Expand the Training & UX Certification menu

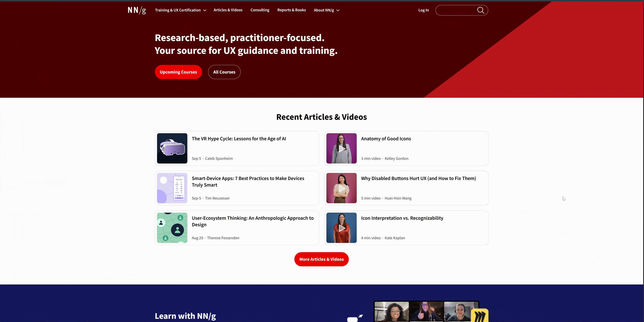(x=180, y=10)
